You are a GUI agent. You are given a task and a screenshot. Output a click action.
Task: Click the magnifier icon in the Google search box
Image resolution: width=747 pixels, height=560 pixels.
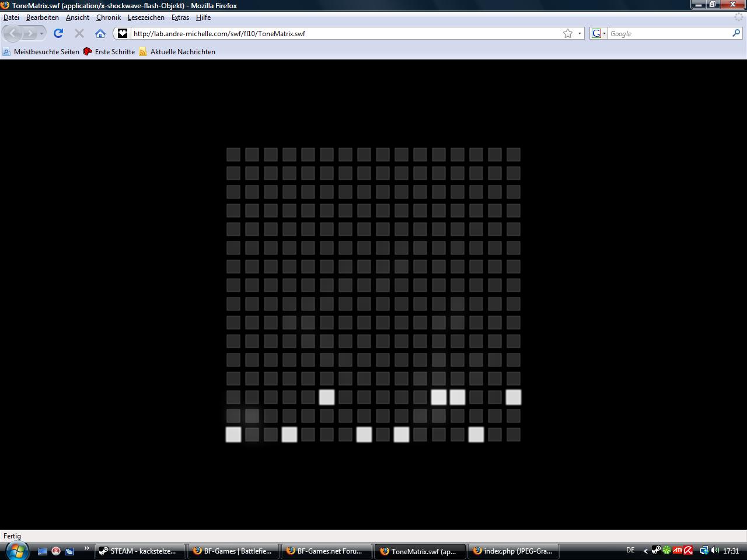point(736,33)
